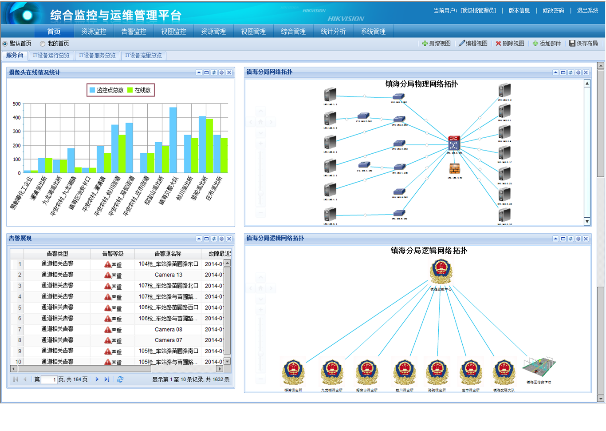Click the map node in logical topology

pos(537,367)
